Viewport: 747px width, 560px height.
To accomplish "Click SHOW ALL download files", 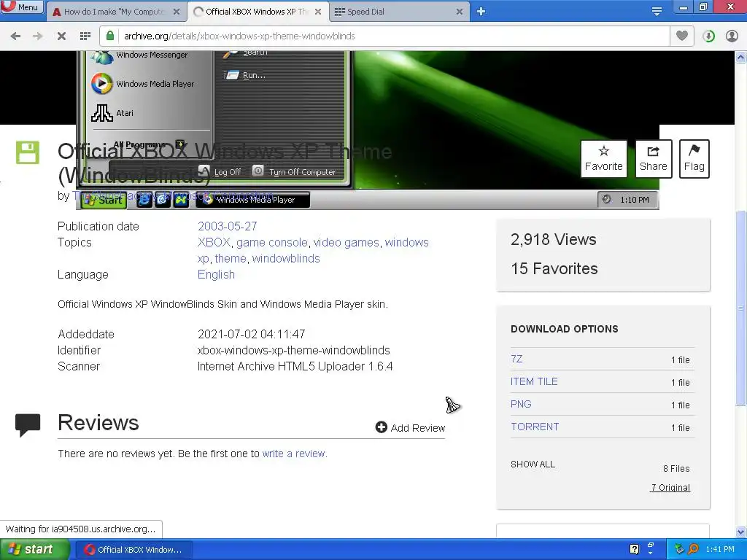I will coord(533,464).
